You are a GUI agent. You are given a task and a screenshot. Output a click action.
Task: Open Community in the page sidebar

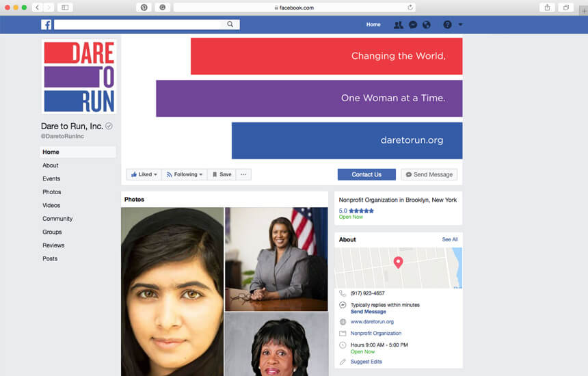click(x=57, y=219)
